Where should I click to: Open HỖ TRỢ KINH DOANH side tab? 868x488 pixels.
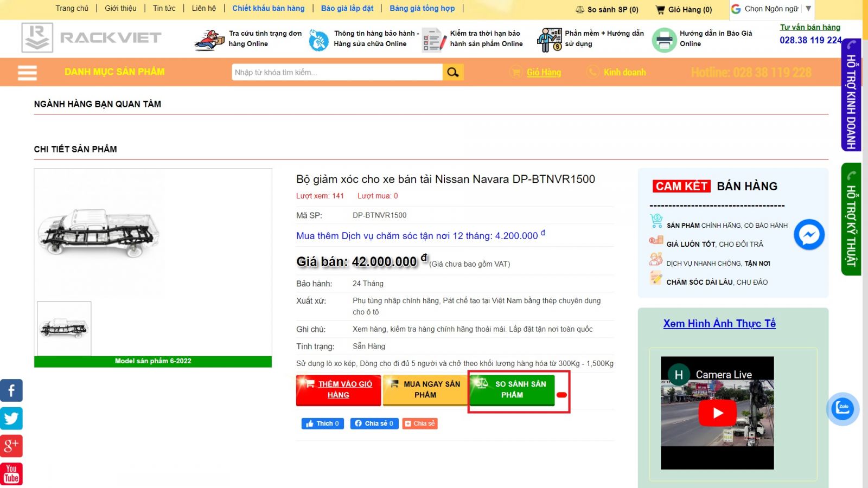click(x=851, y=95)
